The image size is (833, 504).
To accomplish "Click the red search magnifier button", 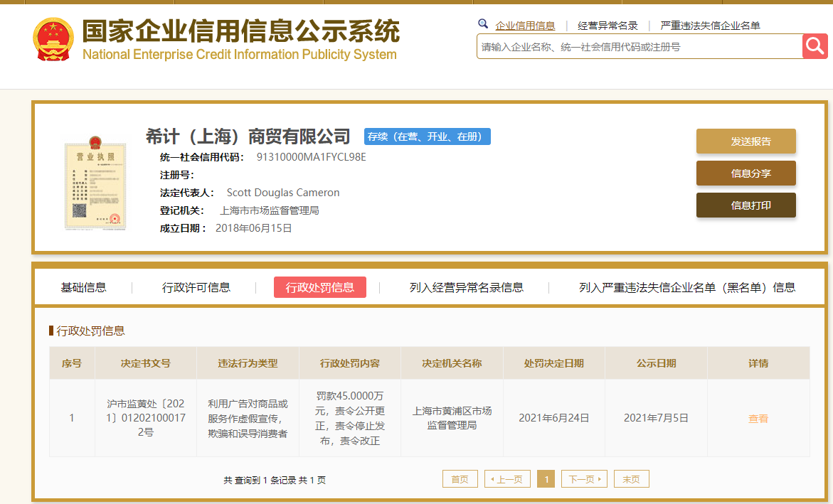I will 815,46.
